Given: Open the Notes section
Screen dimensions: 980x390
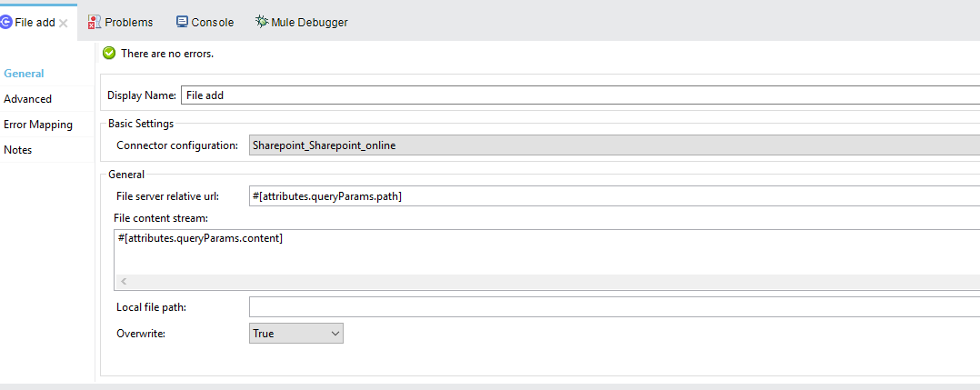Looking at the screenshot, I should coord(17,150).
